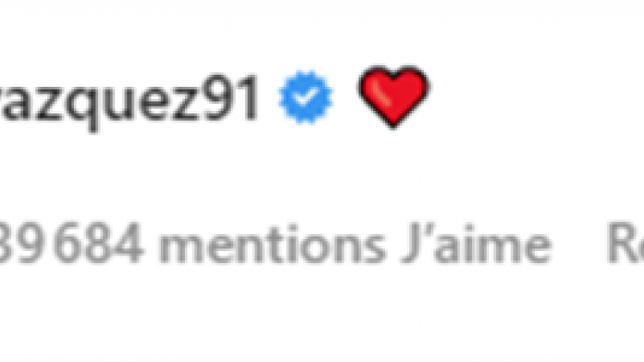Tap the heart emoji in the comment
Image resolution: width=644 pixels, height=362 pixels.
[x=394, y=96]
